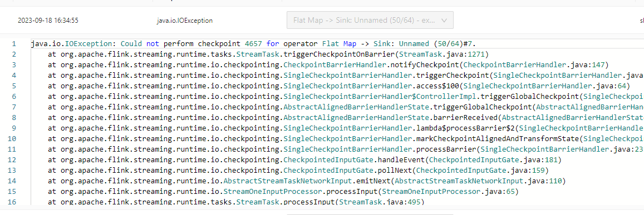Click line number 5 in the gutter
The height and width of the screenshot is (215, 644).
click(14, 86)
